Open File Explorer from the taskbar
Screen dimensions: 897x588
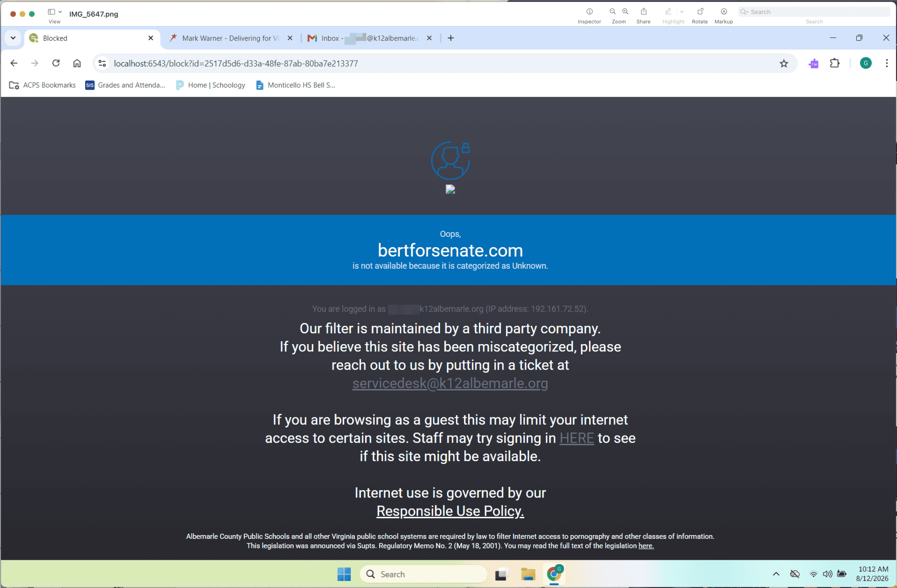click(x=528, y=574)
